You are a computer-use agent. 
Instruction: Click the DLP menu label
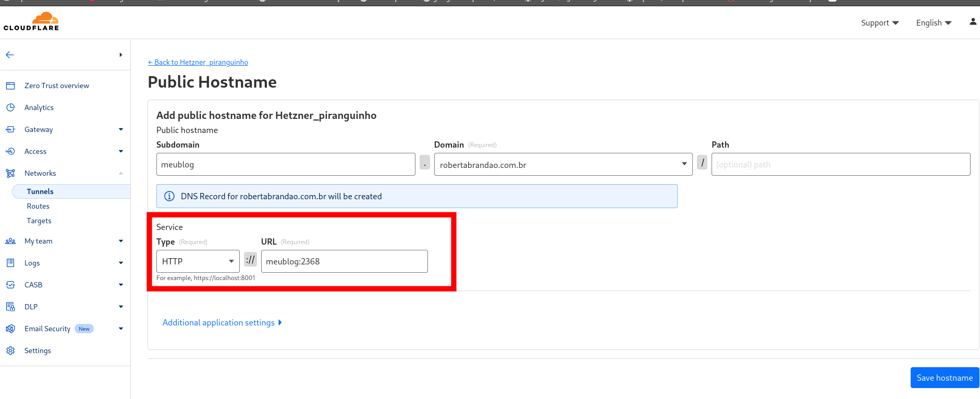[x=31, y=307]
